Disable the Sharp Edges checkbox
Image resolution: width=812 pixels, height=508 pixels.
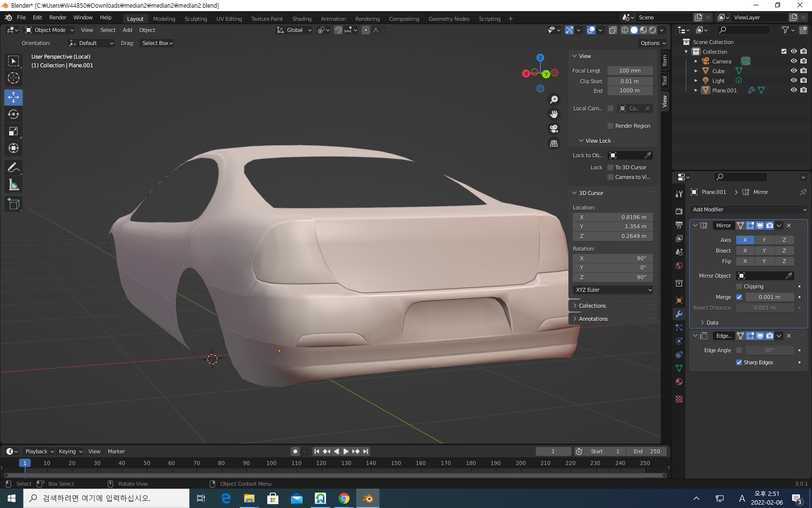739,362
